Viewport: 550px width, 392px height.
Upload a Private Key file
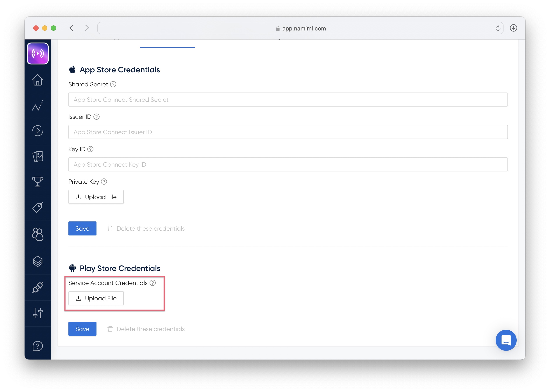(96, 197)
